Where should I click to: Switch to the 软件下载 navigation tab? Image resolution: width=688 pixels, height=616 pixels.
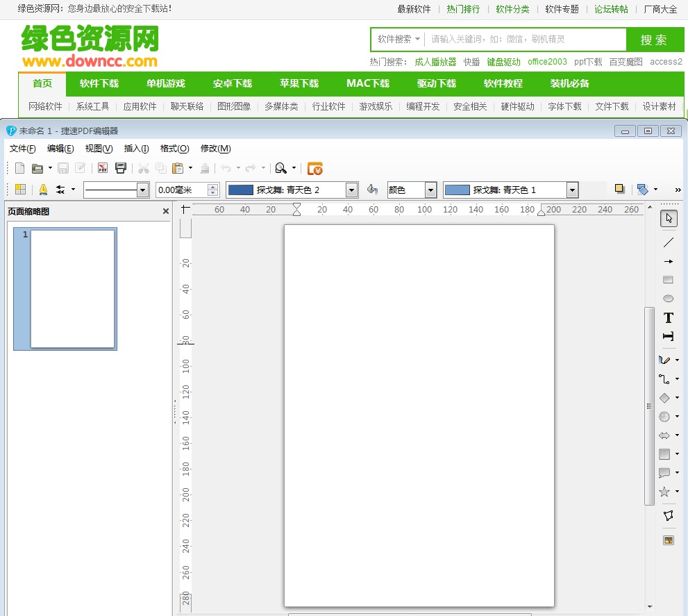(x=99, y=83)
